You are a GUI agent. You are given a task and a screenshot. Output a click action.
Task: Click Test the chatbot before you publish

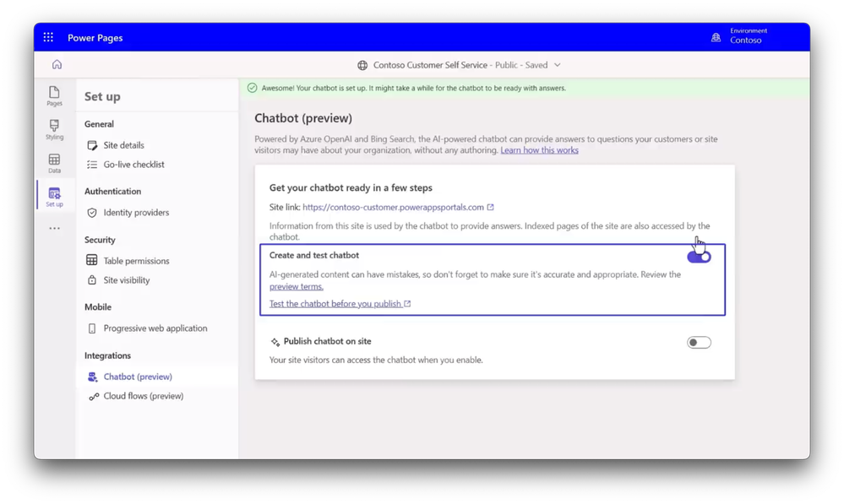[x=335, y=304]
